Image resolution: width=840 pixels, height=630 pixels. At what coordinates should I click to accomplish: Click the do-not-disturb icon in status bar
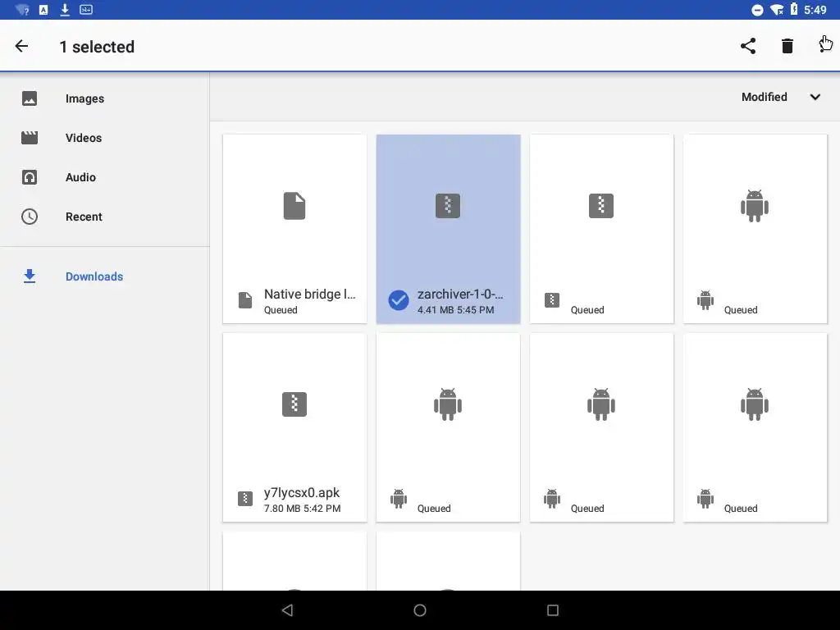tap(757, 10)
